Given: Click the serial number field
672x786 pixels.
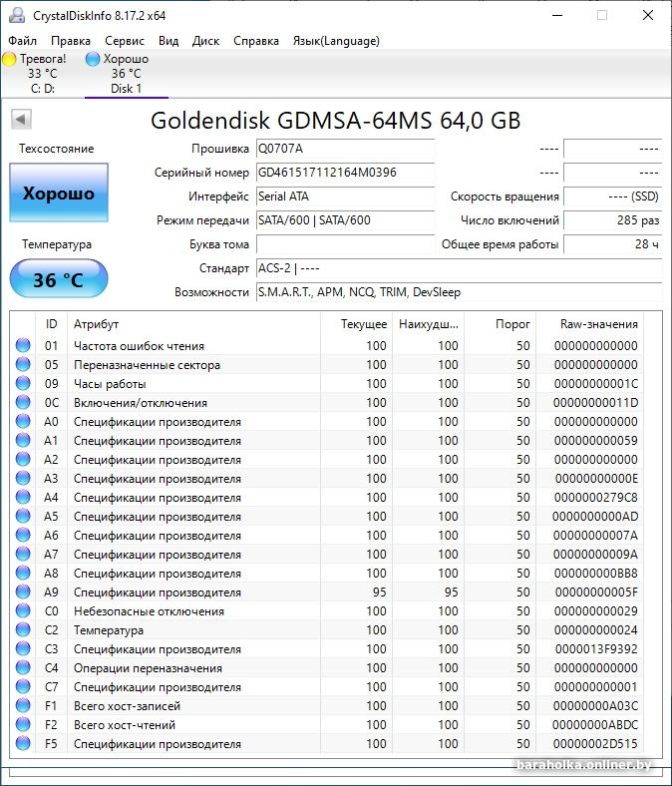Looking at the screenshot, I should coord(345,173).
